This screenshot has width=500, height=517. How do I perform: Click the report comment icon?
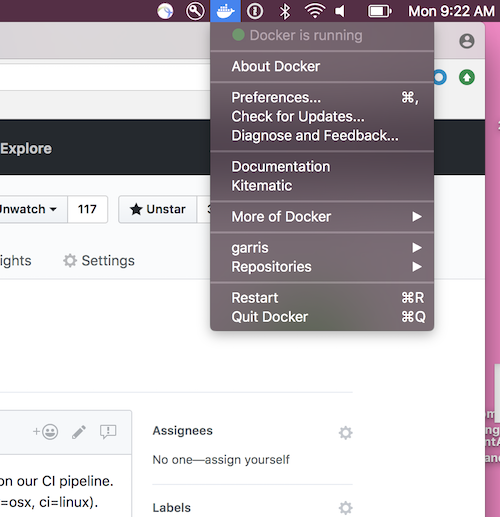coord(108,432)
